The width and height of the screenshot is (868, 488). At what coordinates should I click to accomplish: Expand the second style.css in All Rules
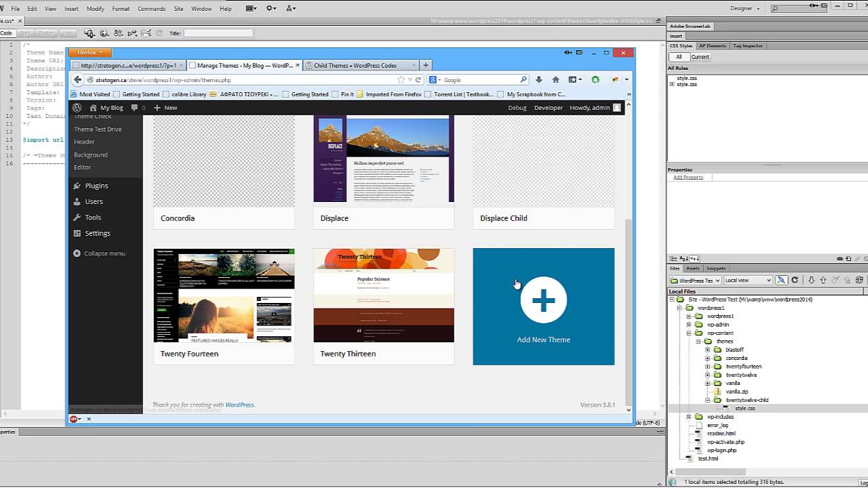(672, 84)
